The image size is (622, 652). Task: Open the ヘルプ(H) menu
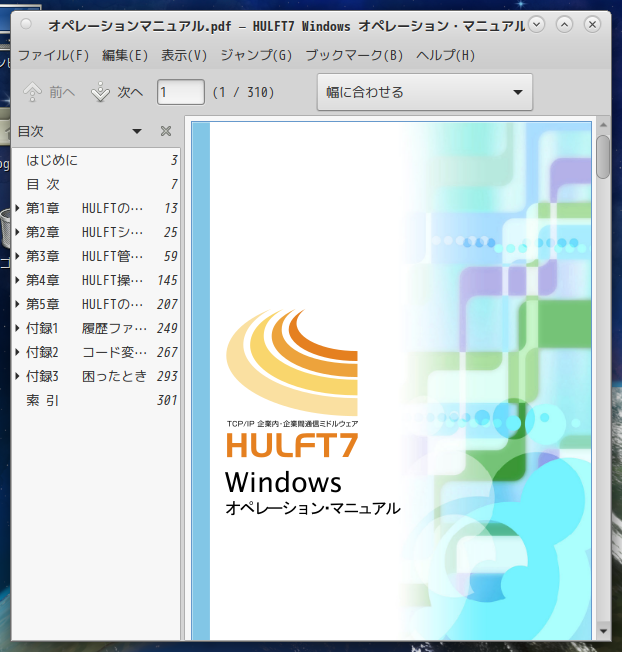click(x=446, y=55)
